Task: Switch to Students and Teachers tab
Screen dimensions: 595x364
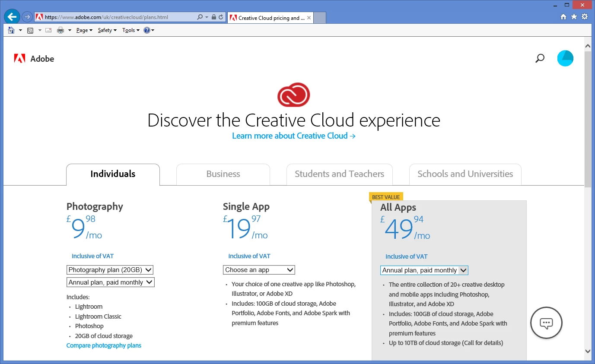Action: point(339,174)
